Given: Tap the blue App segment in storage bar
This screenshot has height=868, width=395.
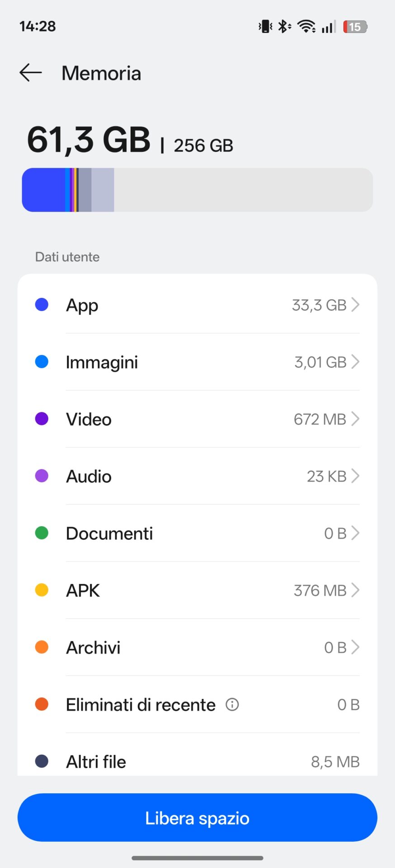Looking at the screenshot, I should [x=43, y=190].
